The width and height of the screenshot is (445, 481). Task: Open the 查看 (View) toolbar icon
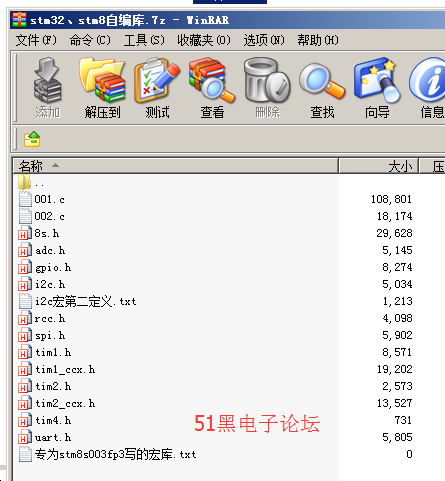212,88
